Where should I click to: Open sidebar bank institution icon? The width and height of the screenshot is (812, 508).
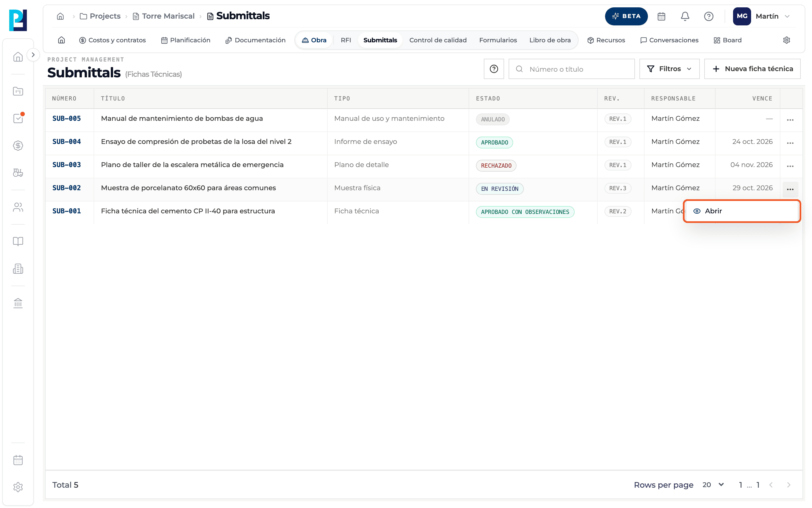coord(18,303)
